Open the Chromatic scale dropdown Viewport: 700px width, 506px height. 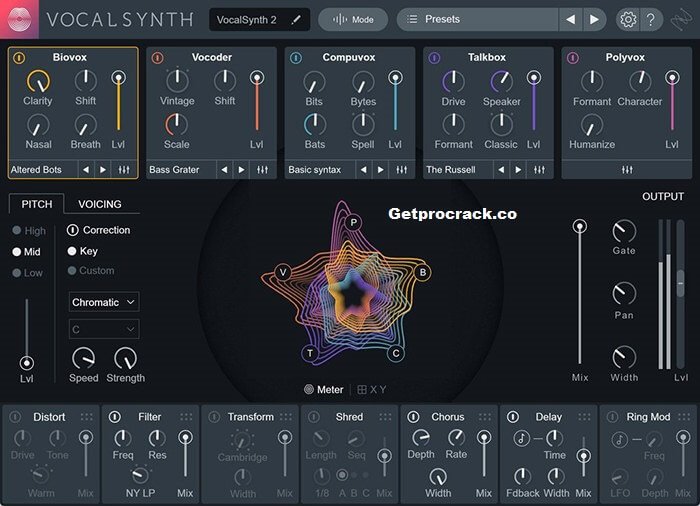[x=104, y=302]
